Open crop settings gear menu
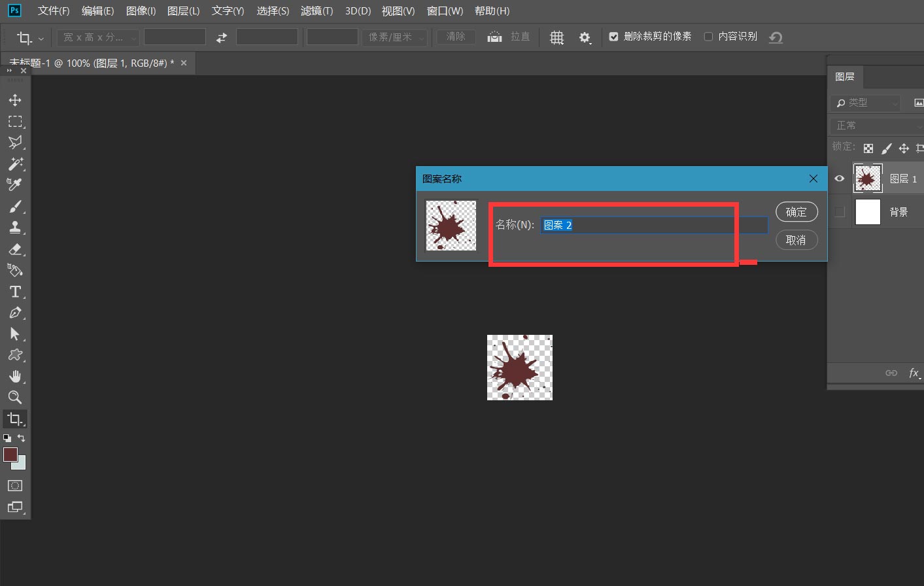This screenshot has height=586, width=924. coord(585,37)
